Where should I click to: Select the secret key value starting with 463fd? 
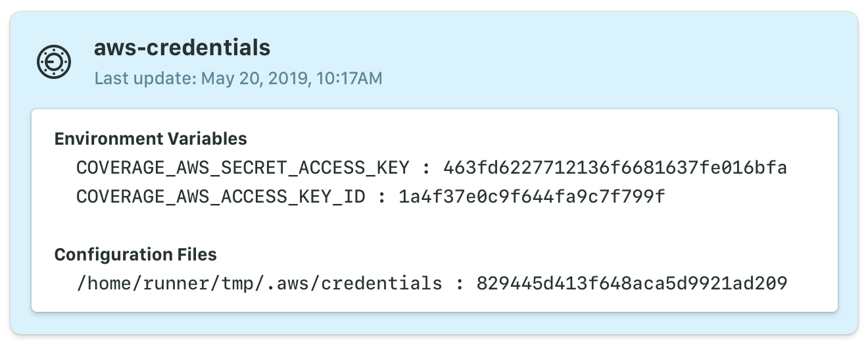click(615, 168)
